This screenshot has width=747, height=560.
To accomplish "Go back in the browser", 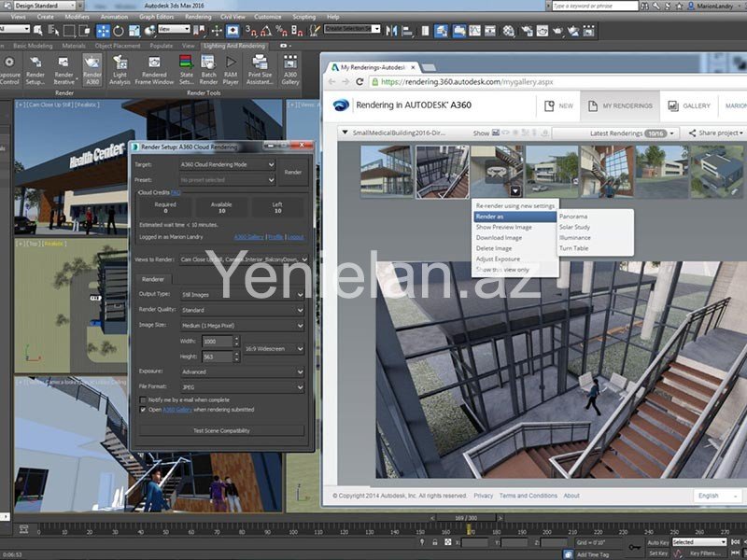I will (x=332, y=82).
